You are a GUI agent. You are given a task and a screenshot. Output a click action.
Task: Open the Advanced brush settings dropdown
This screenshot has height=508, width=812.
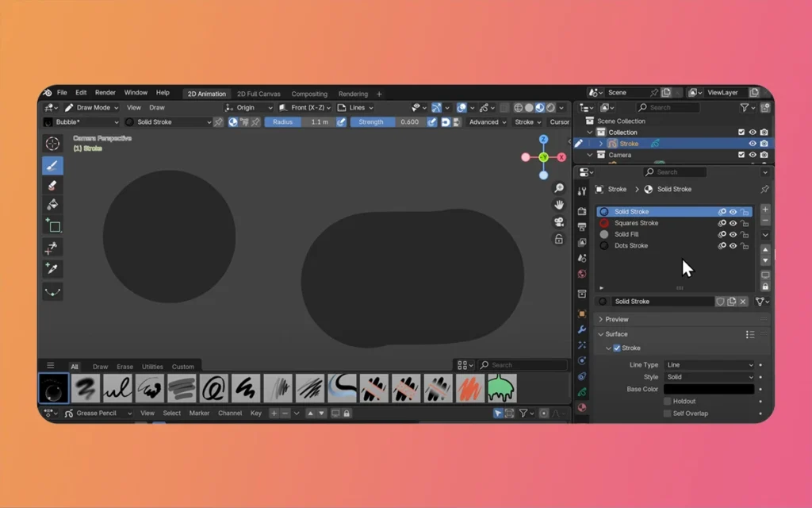tap(488, 121)
